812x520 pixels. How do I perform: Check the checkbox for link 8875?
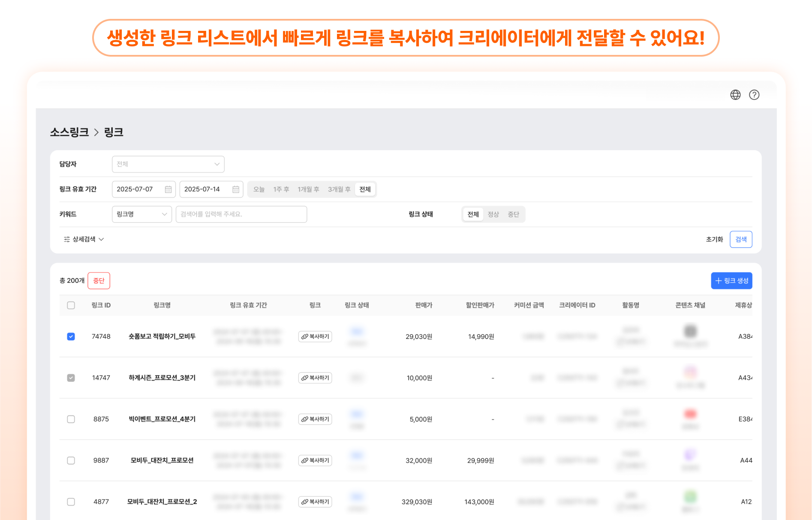pos(71,419)
